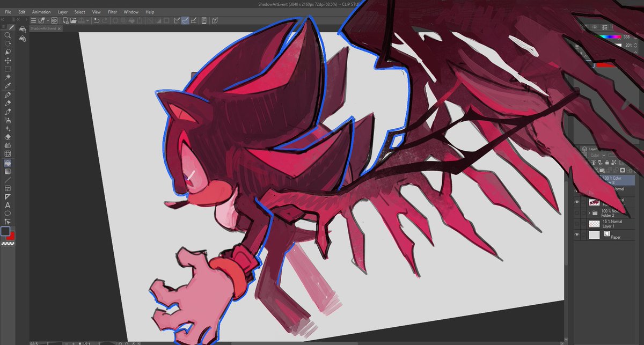Image resolution: width=644 pixels, height=345 pixels.
Task: Click the Open file folder icon
Action: (72, 20)
